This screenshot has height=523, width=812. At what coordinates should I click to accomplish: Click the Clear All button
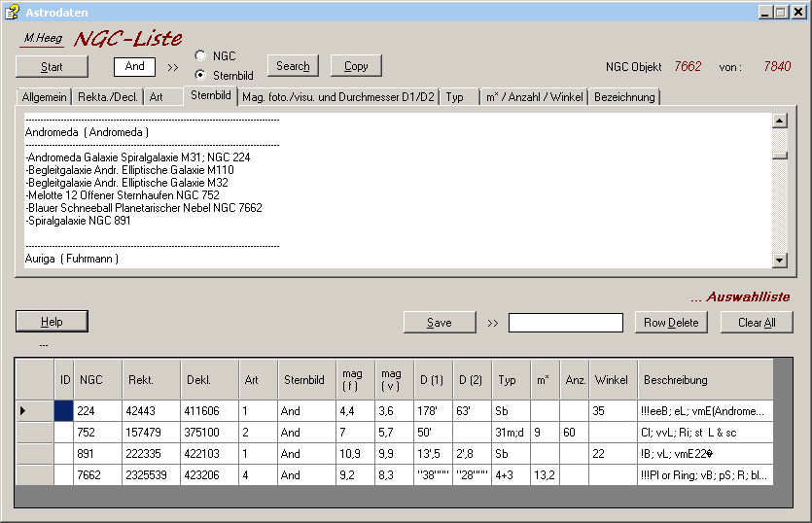pos(757,323)
